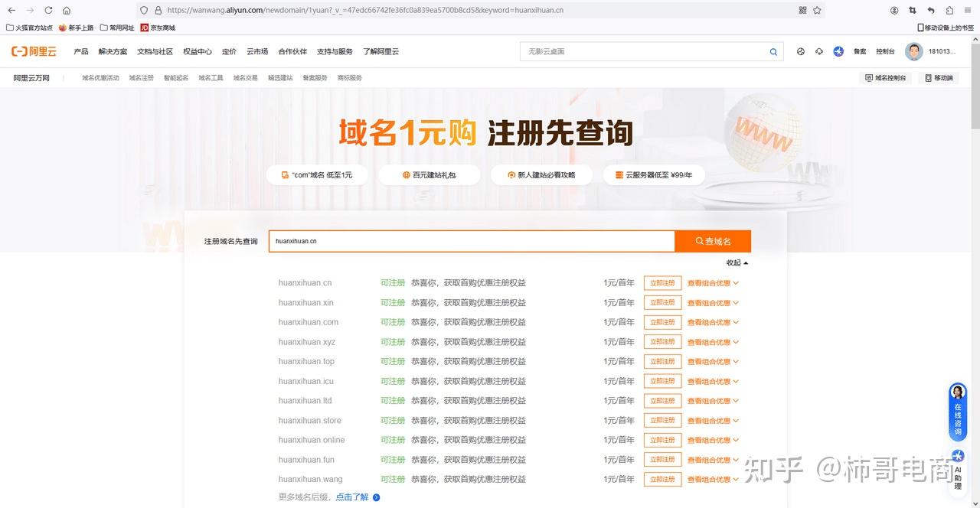Open Firefox account icon in toolbar
This screenshot has width=980, height=508.
coord(894,10)
